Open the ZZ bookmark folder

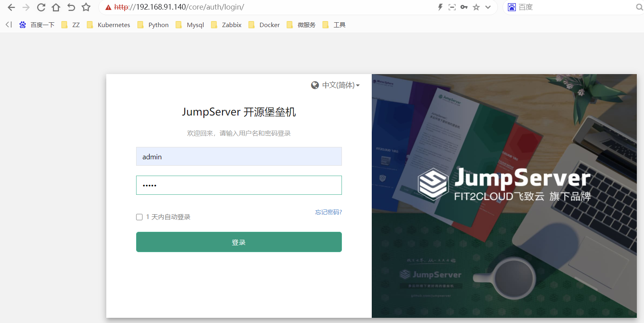pyautogui.click(x=70, y=25)
